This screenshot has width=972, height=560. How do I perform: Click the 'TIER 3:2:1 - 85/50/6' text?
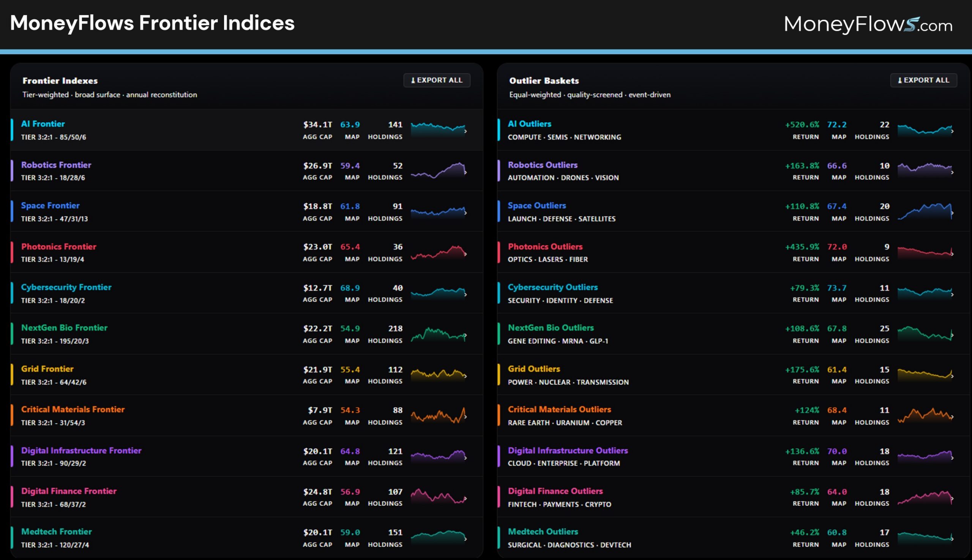point(54,137)
